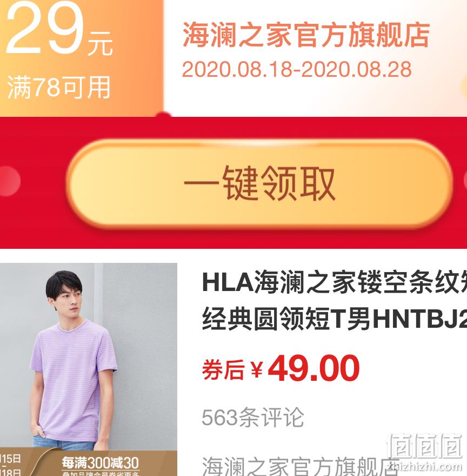This screenshot has height=476, width=467.
Task: Tap the pink circle left of 一键领取
Action: (9, 181)
